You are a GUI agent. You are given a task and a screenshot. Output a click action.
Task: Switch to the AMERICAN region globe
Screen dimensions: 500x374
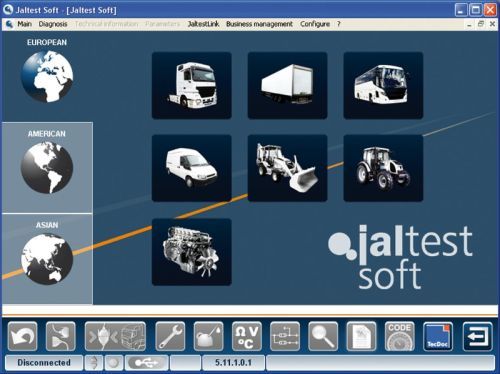coord(47,168)
